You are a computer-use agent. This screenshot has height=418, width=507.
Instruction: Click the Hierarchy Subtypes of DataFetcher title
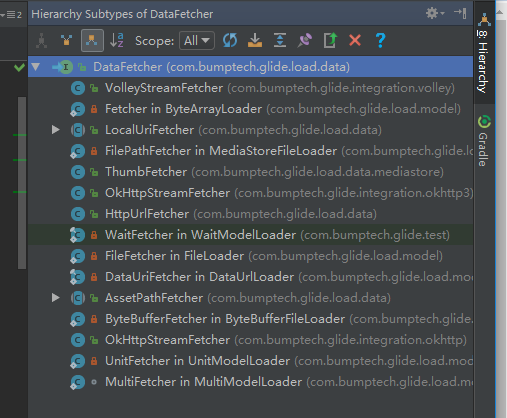122,14
